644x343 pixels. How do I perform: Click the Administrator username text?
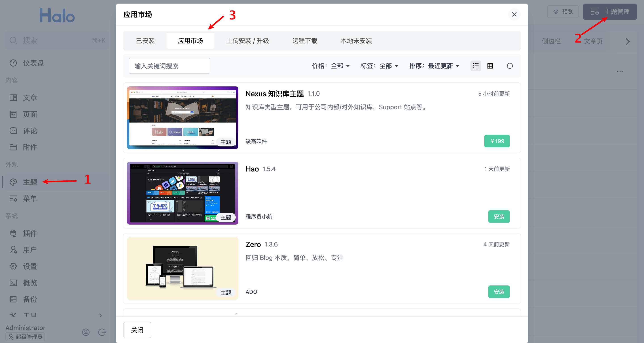[25, 328]
